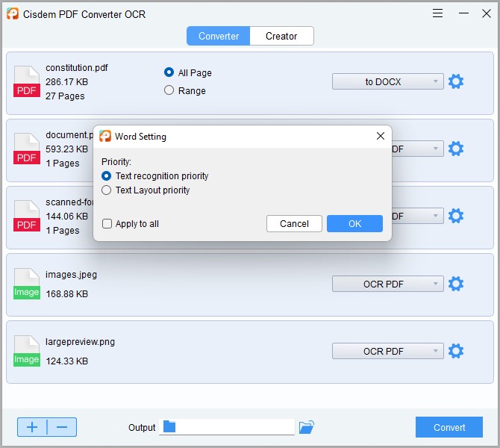
Task: Click OK in Word Setting dialog
Action: pyautogui.click(x=355, y=224)
